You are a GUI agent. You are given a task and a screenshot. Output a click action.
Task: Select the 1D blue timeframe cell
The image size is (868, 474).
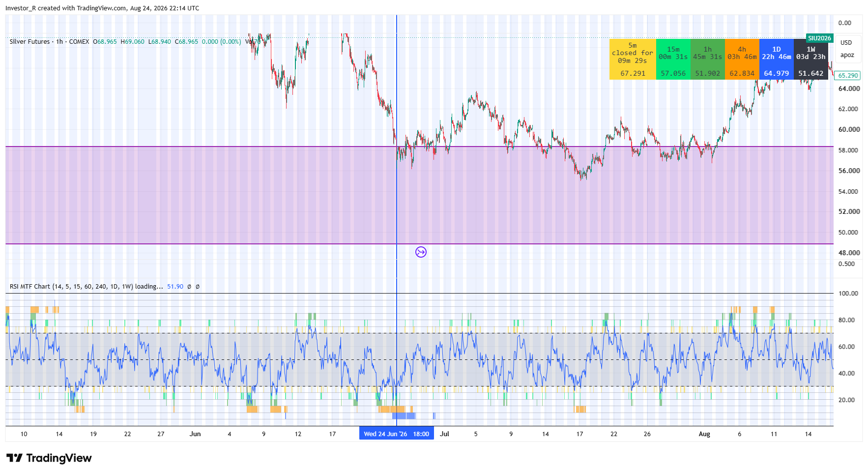777,59
